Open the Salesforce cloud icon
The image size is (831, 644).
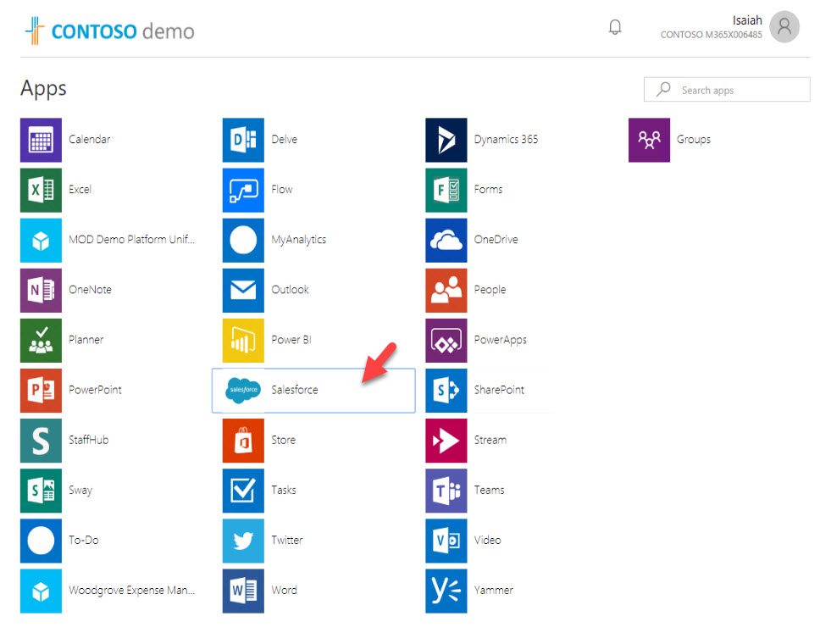click(243, 390)
